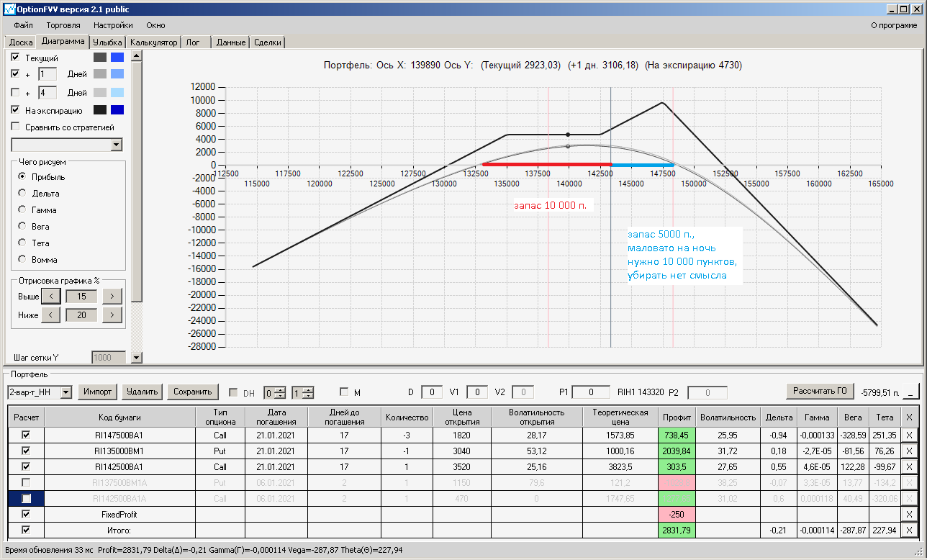Select the Тета radio button
The width and height of the screenshot is (927, 560).
pos(22,243)
